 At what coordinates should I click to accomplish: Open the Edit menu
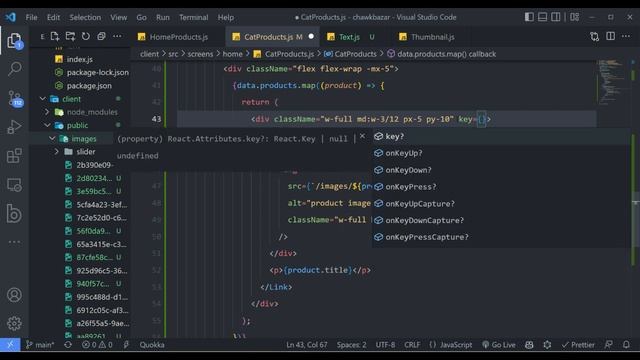53,18
